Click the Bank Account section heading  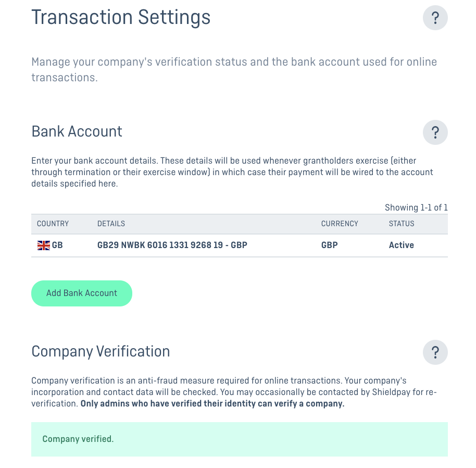pos(77,132)
